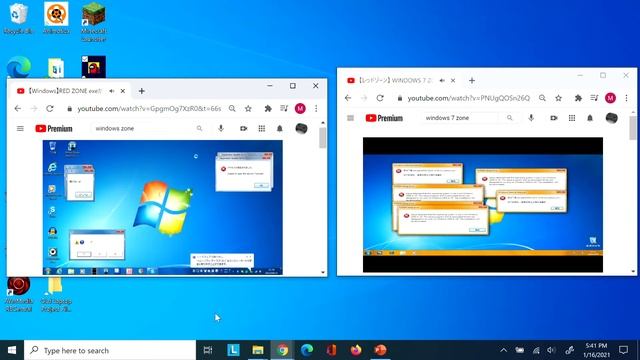Open new tab in left Chrome window

[x=142, y=91]
